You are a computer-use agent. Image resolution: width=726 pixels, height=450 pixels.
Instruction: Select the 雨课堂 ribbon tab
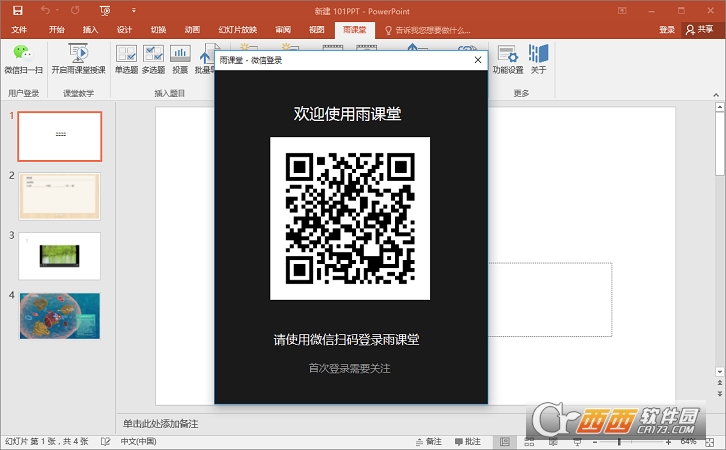click(355, 30)
